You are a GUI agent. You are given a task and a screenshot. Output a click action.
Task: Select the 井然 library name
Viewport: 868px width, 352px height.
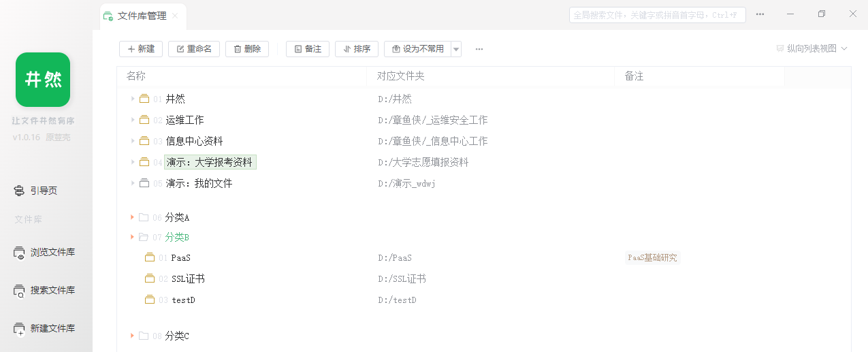[176, 99]
